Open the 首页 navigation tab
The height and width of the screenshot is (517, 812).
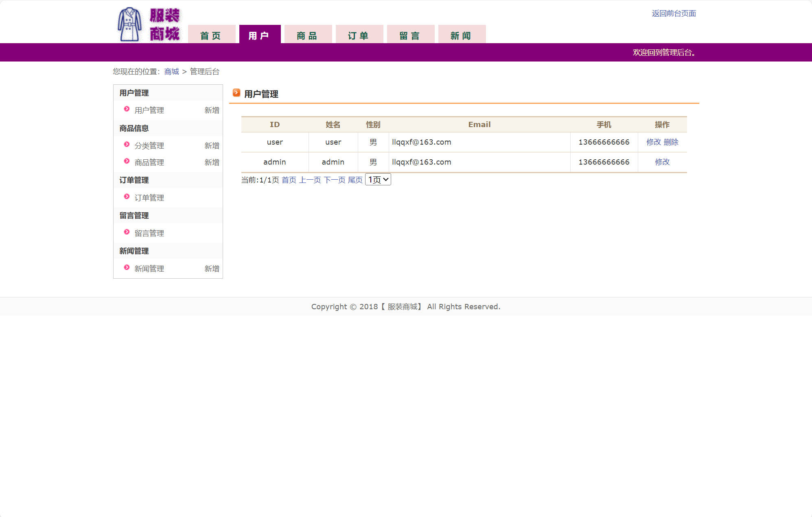point(211,35)
